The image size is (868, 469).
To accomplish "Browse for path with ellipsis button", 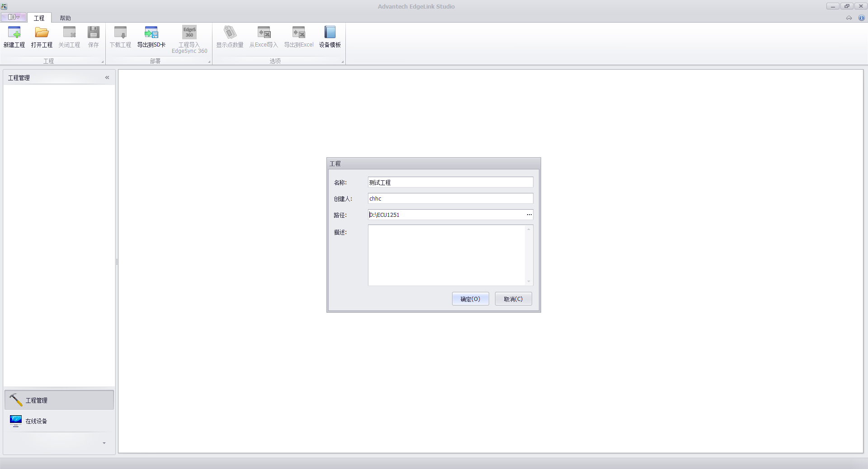I will click(x=529, y=215).
